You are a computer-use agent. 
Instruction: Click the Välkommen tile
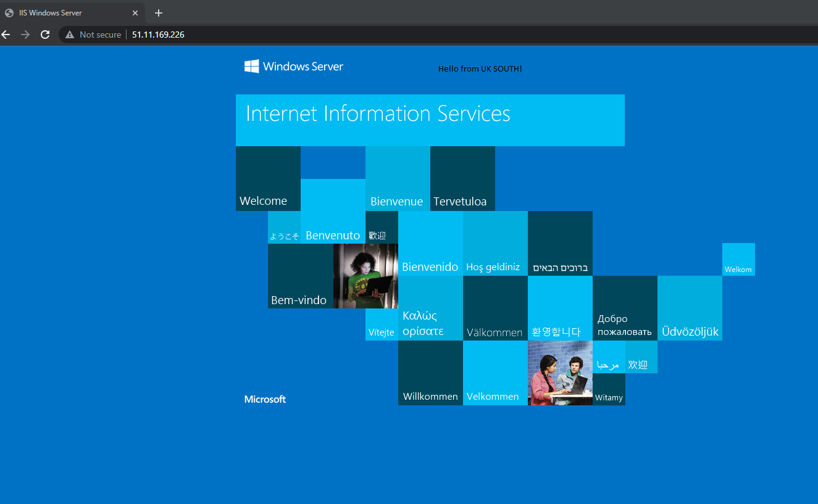coord(495,308)
